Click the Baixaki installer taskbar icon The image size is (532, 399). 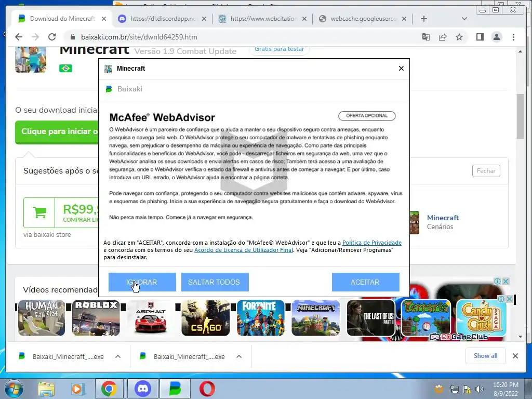point(175,389)
